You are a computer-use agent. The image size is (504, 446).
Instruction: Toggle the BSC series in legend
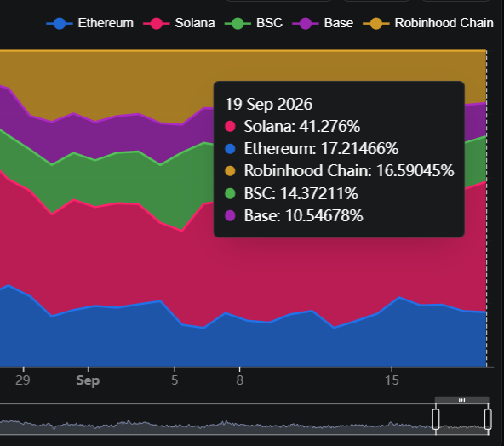(x=254, y=23)
